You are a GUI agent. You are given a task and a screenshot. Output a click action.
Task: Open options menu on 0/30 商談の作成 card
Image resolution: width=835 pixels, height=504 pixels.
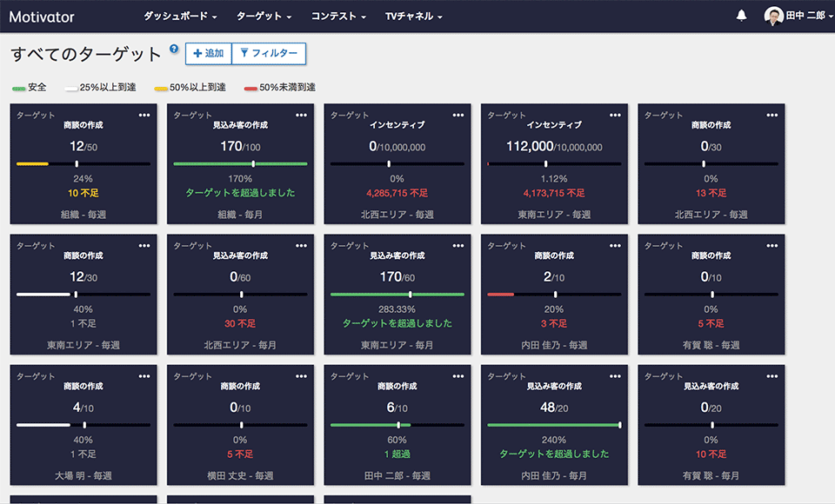point(772,115)
